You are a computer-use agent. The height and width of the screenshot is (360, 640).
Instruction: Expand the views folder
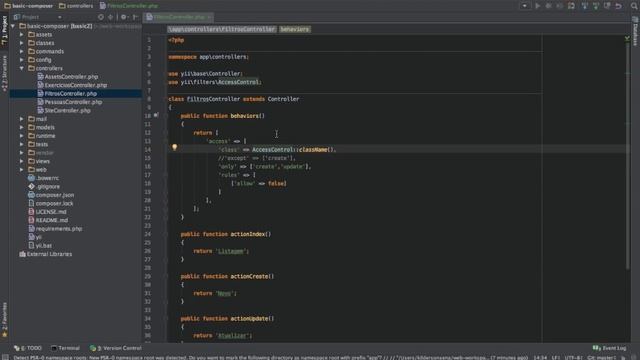pyautogui.click(x=22, y=161)
